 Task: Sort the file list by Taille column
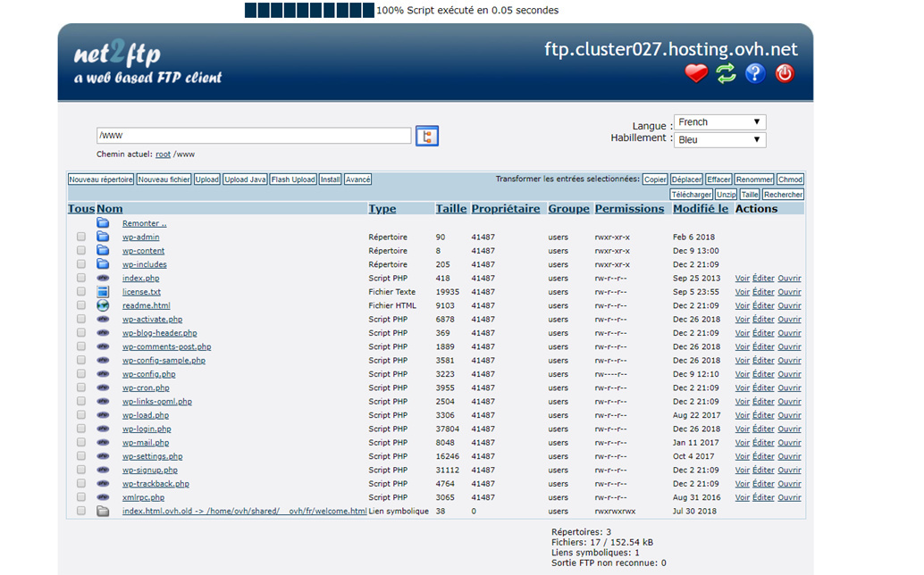click(450, 209)
